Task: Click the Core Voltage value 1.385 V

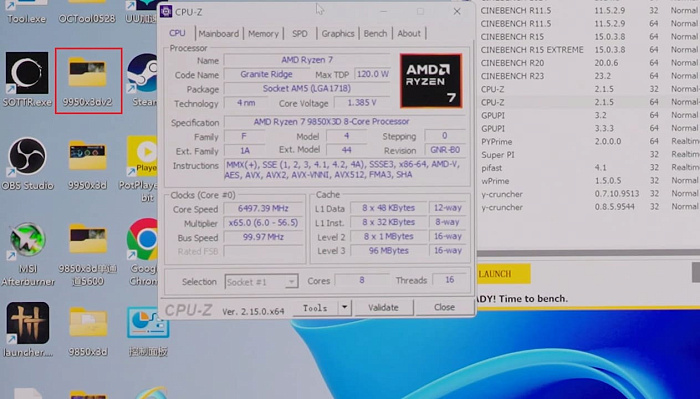Action: [x=362, y=103]
